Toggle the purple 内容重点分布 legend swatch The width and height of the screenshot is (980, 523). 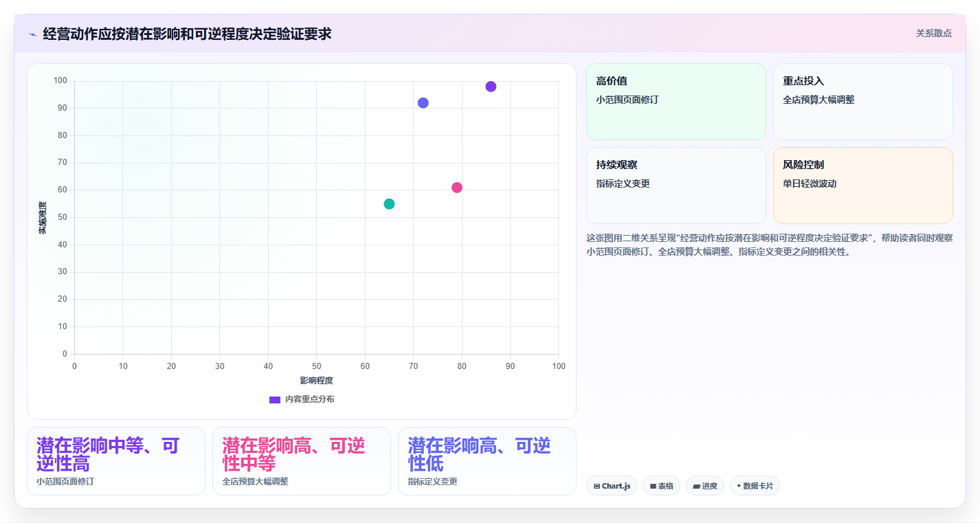coord(275,399)
